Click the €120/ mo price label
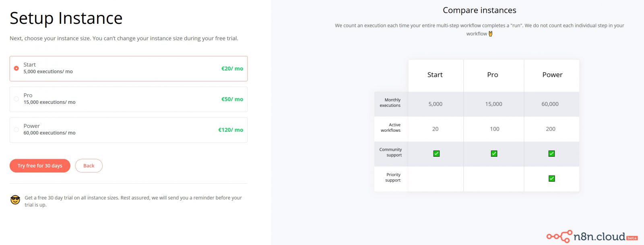Image resolution: width=644 pixels, height=245 pixels. tap(231, 130)
